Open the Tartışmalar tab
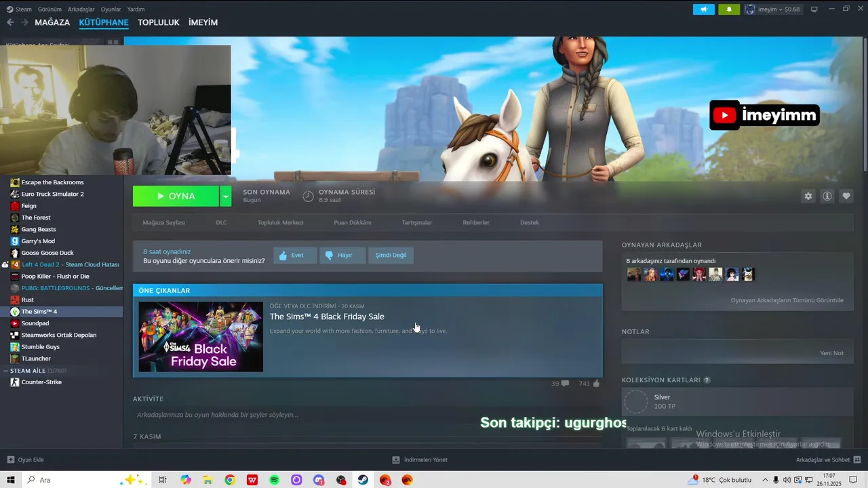 [x=416, y=222]
